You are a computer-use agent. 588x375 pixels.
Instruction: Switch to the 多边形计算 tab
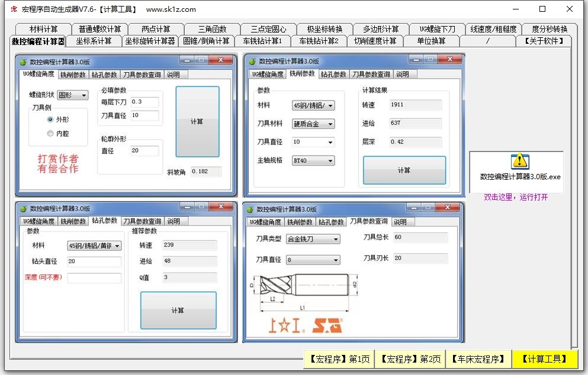pos(381,29)
